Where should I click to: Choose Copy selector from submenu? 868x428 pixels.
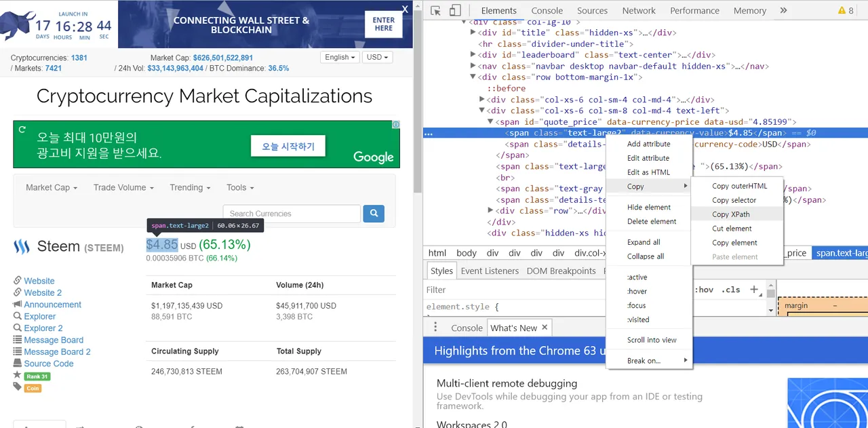coord(737,200)
